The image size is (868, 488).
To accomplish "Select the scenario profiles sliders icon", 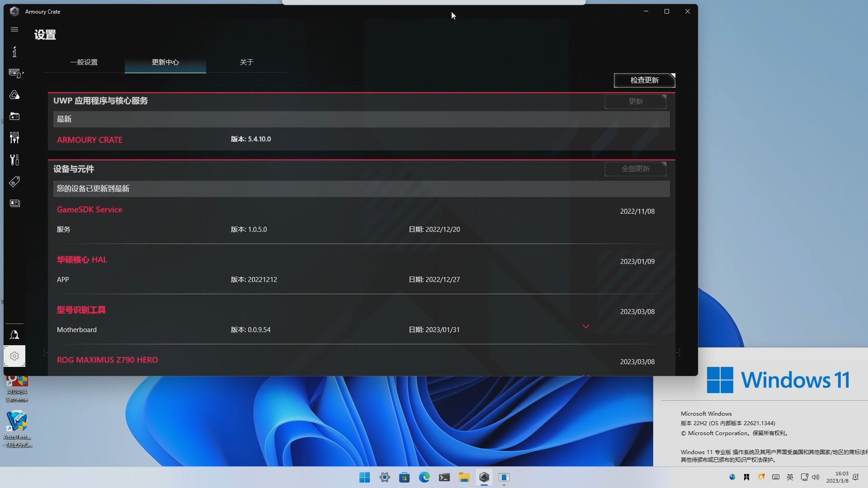I will click(x=14, y=137).
